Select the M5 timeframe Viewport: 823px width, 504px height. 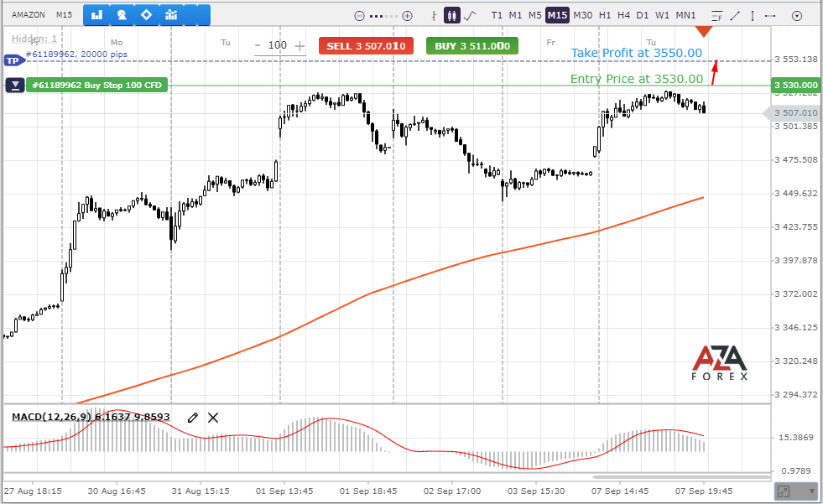pos(535,15)
